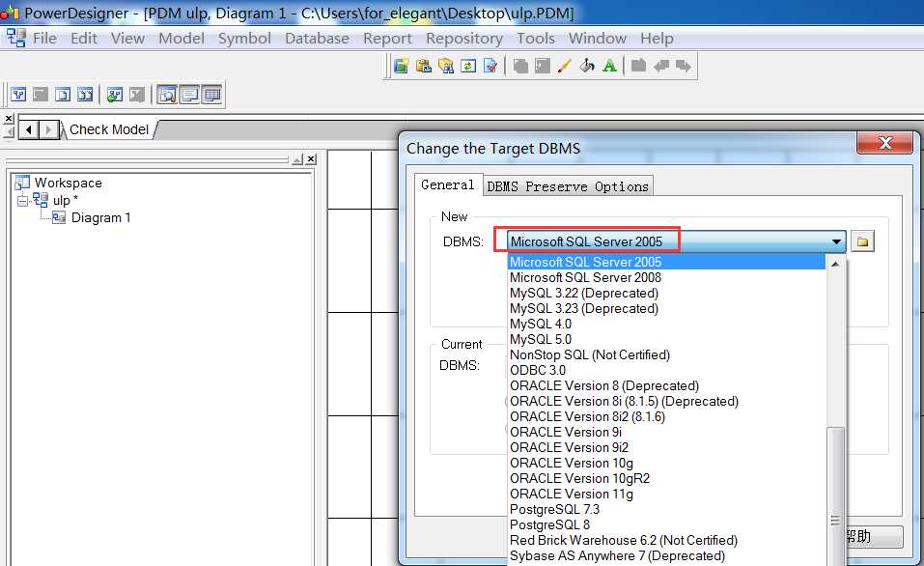
Task: Click the folder with magnifier toolbar icon
Action: [x=446, y=66]
